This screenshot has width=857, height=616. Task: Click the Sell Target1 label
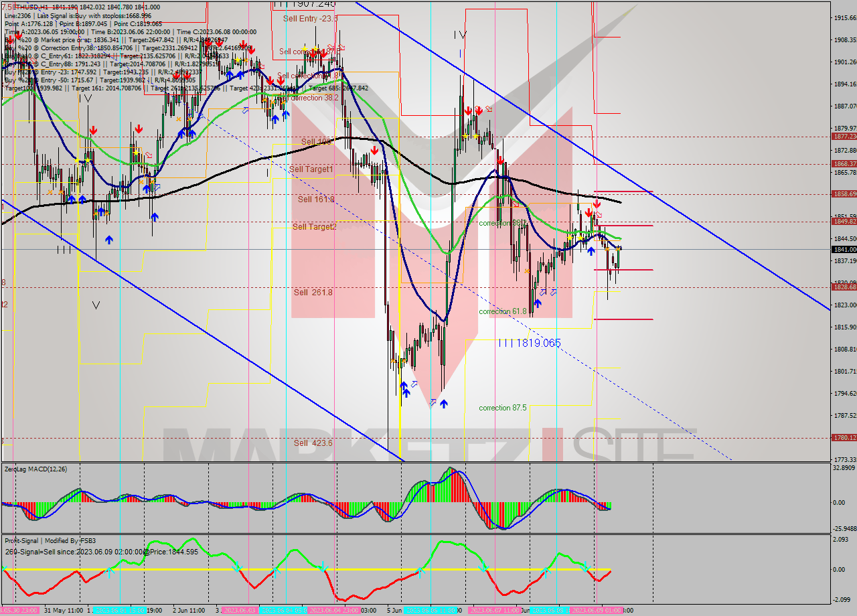click(x=311, y=169)
